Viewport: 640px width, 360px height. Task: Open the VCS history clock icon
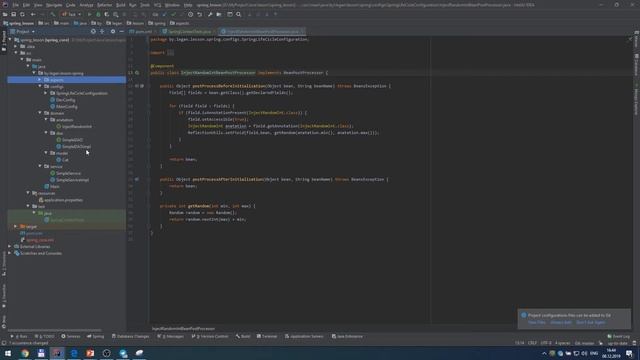(190, 14)
